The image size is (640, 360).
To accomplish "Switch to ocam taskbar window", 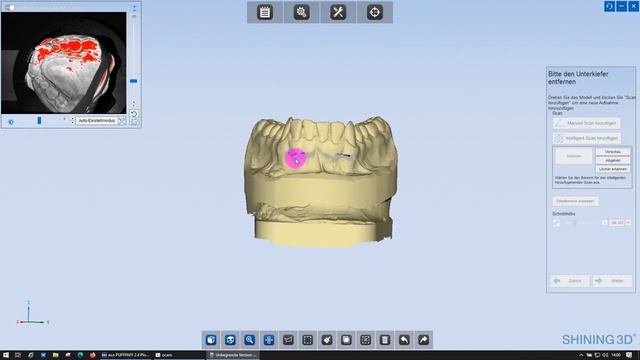I will [178, 355].
